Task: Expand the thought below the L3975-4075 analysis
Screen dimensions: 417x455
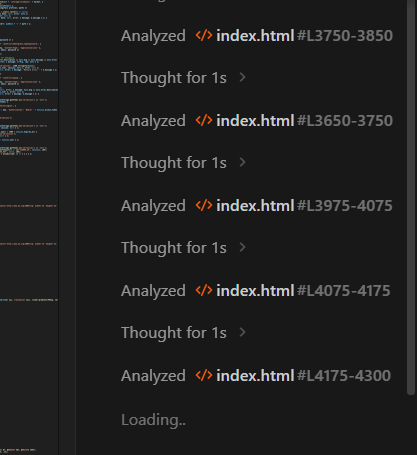Action: pyautogui.click(x=183, y=248)
